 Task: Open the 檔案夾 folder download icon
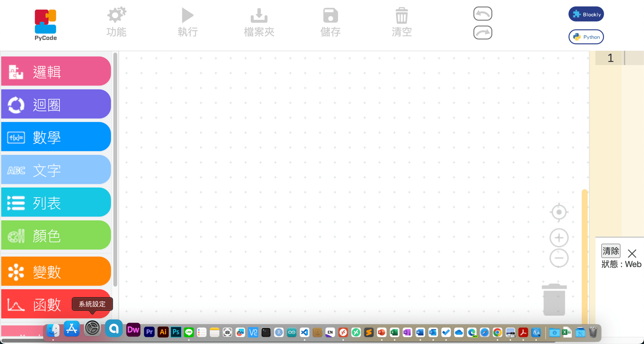(259, 15)
